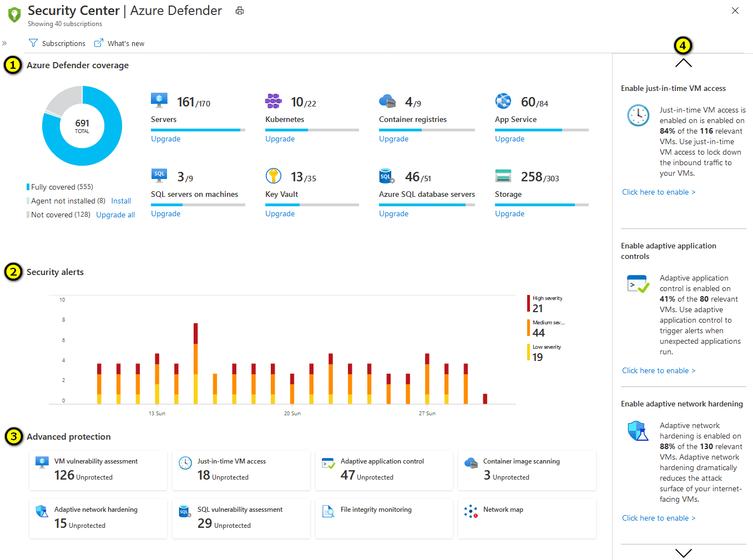Viewport: 753px width, 560px height.
Task: Open File integrity monitoring tile
Action: [385, 518]
